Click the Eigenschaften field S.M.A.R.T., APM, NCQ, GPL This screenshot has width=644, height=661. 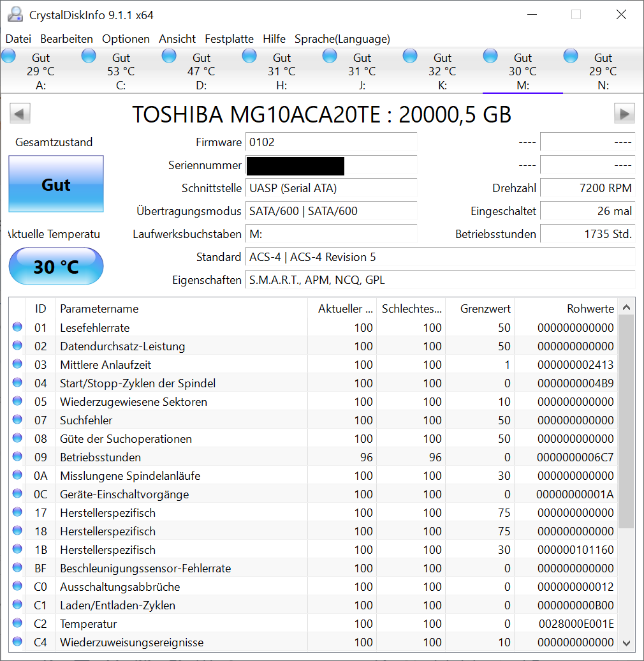[440, 280]
